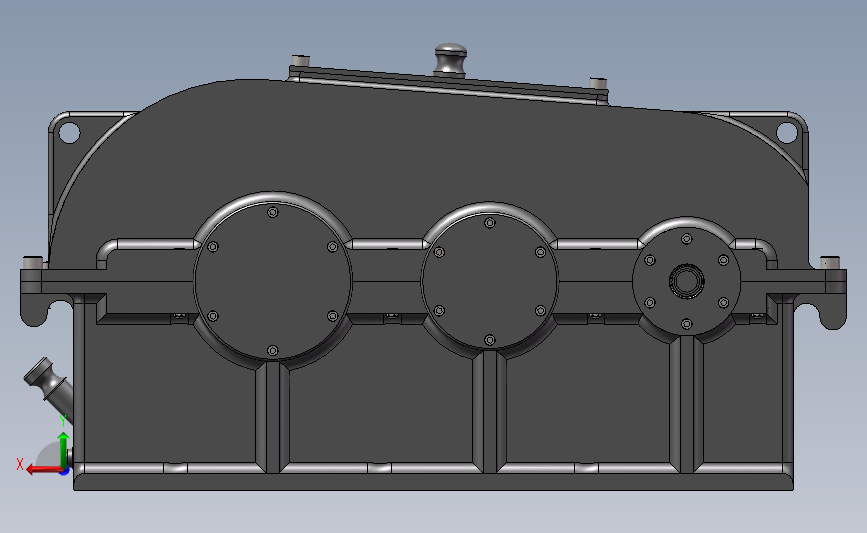Click the green "Y" axis label
Image resolution: width=867 pixels, height=533 pixels.
coord(63,421)
